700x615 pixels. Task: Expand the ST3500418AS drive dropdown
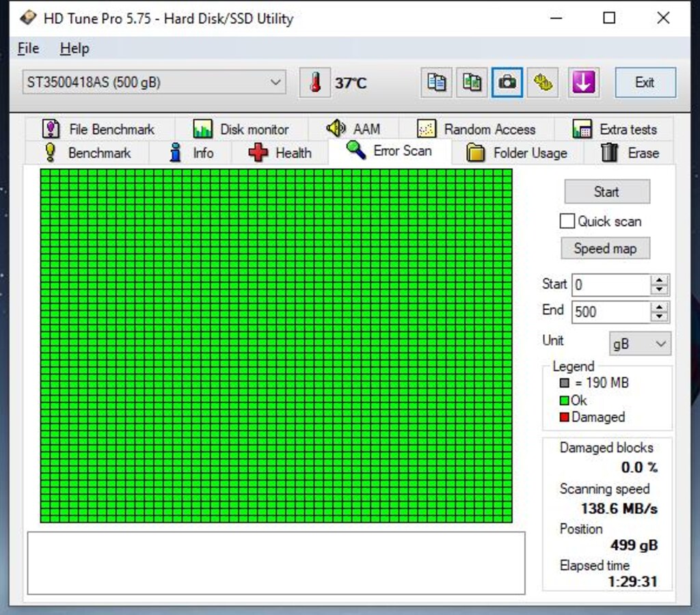click(x=154, y=82)
